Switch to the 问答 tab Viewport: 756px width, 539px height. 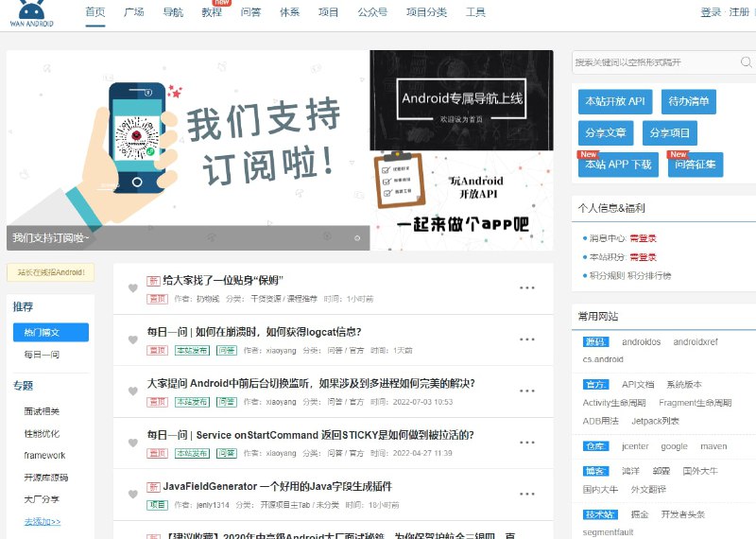coord(250,12)
